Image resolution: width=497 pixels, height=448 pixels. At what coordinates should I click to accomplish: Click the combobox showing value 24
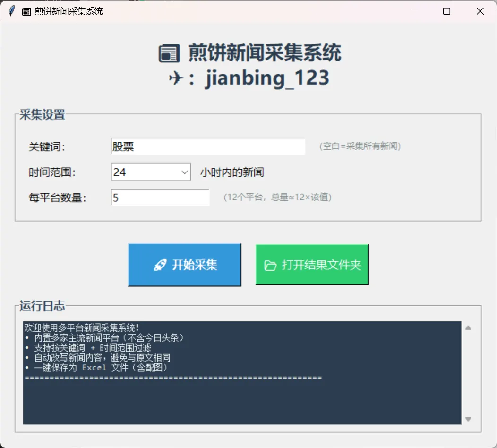pyautogui.click(x=146, y=172)
